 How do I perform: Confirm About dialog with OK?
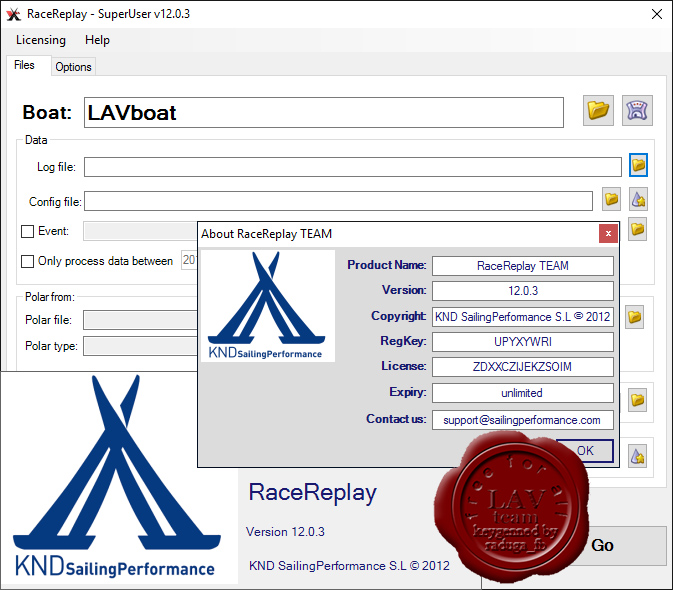click(x=585, y=451)
